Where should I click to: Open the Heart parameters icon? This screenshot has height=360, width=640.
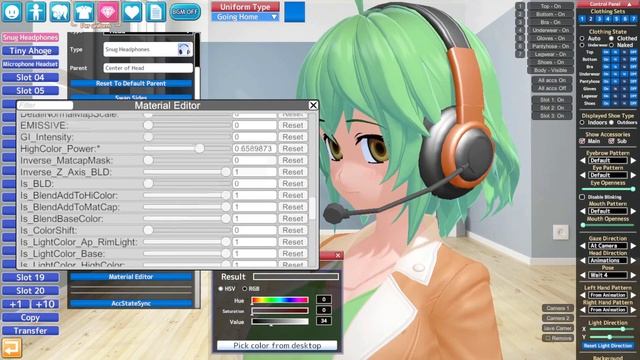pos(132,12)
